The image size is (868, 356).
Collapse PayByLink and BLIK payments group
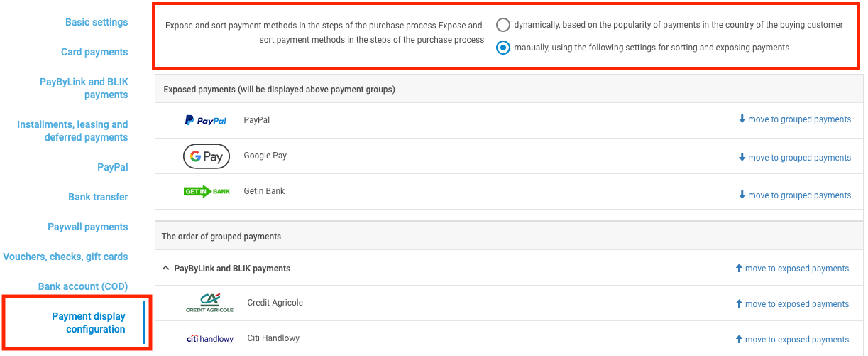(x=166, y=269)
